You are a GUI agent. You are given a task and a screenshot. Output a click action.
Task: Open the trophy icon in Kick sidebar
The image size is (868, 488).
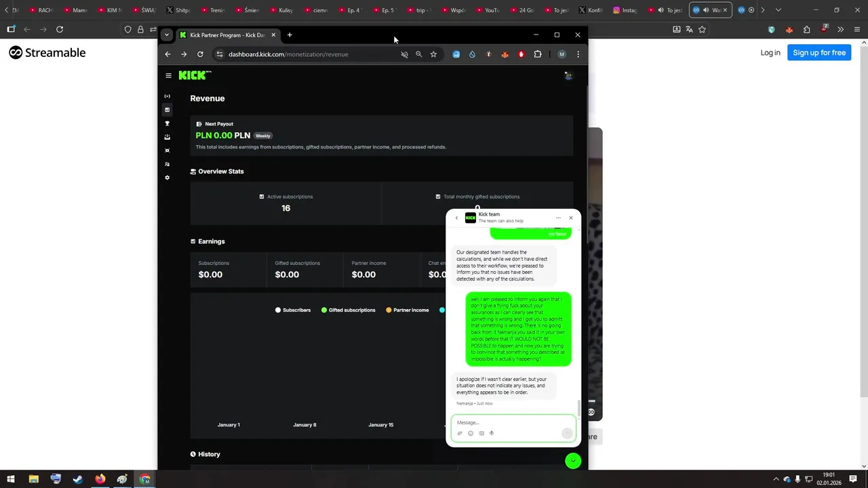[x=167, y=123]
